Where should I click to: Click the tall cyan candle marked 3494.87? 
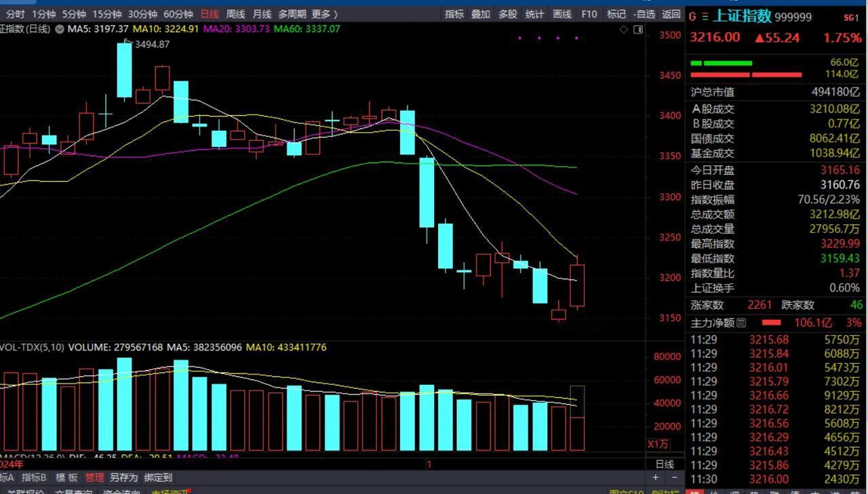coord(125,70)
